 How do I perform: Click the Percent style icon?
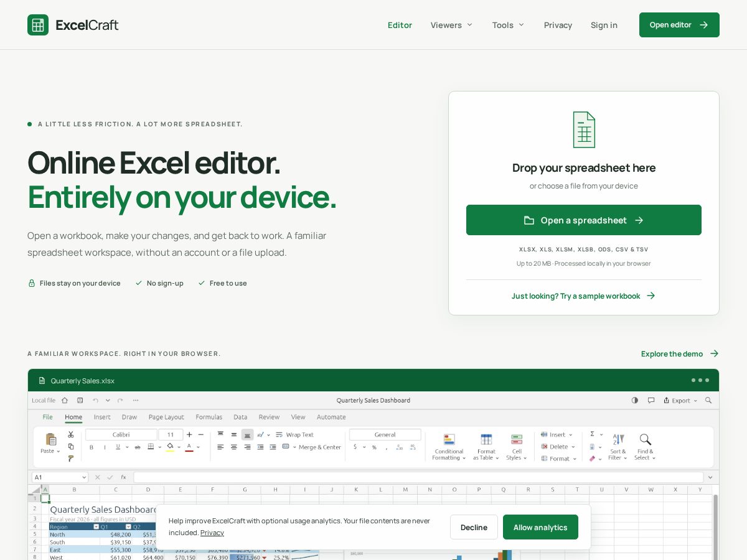coord(374,447)
